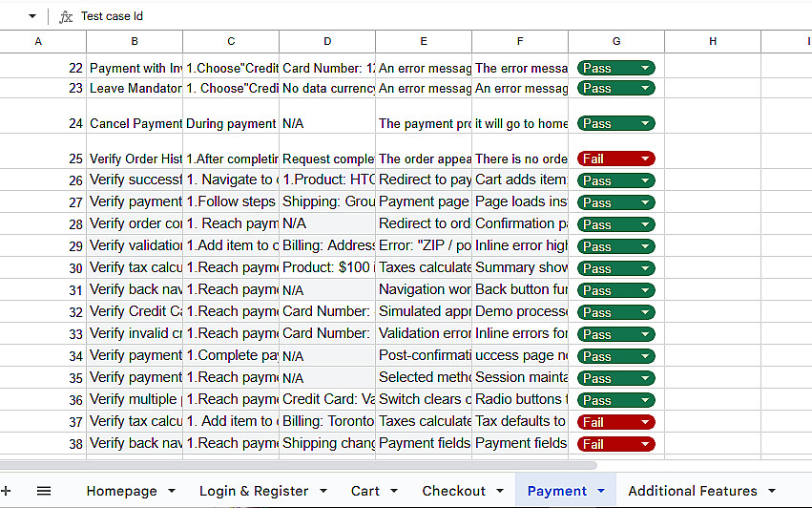Screen dimensions: 812x508
Task: Open the all sheets list menu
Action: tap(44, 491)
